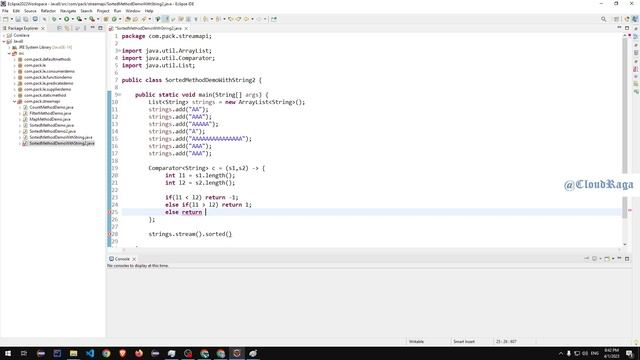The image size is (640, 360).
Task: Click the Back navigation arrow in toolbar
Action: coord(246,19)
